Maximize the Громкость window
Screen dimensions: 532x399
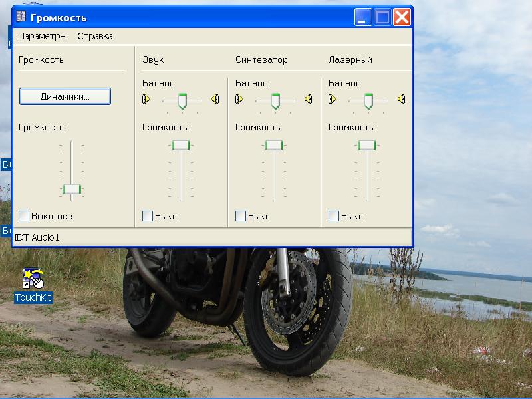coord(382,17)
